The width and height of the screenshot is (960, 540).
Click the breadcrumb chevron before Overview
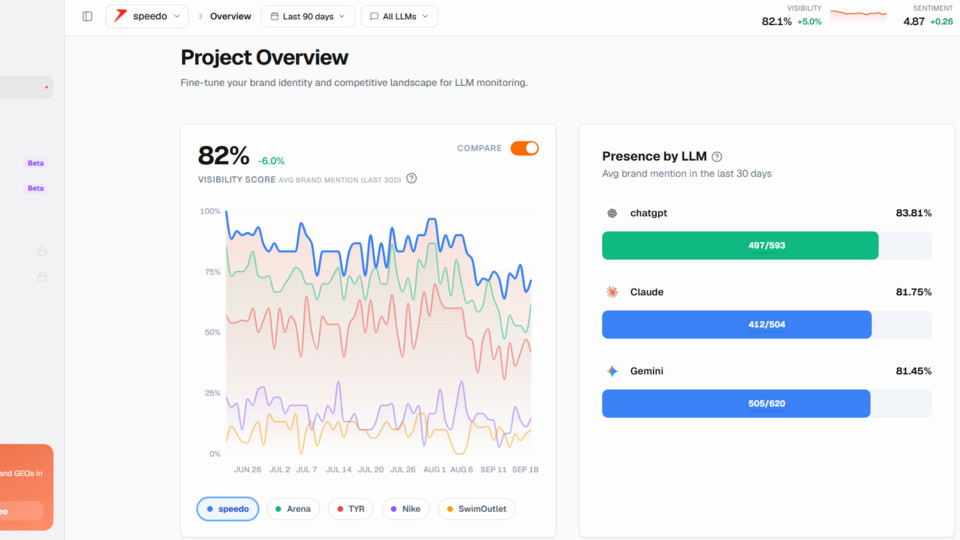200,17
